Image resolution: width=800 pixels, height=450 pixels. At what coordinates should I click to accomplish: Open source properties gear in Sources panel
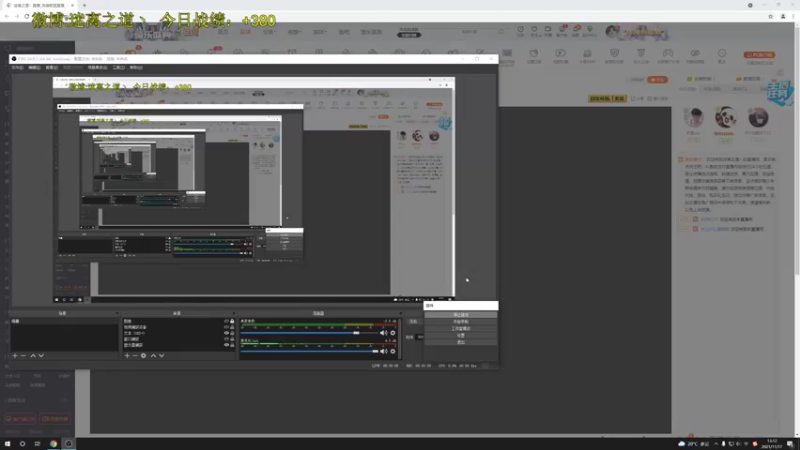pos(144,356)
